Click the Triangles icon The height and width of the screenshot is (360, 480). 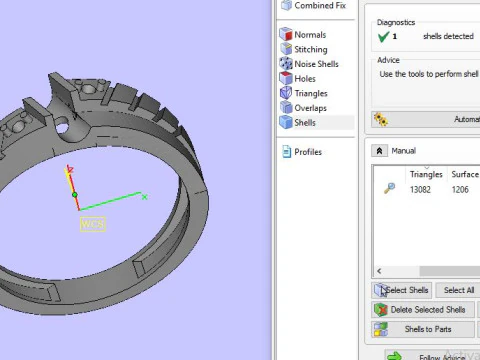(286, 93)
